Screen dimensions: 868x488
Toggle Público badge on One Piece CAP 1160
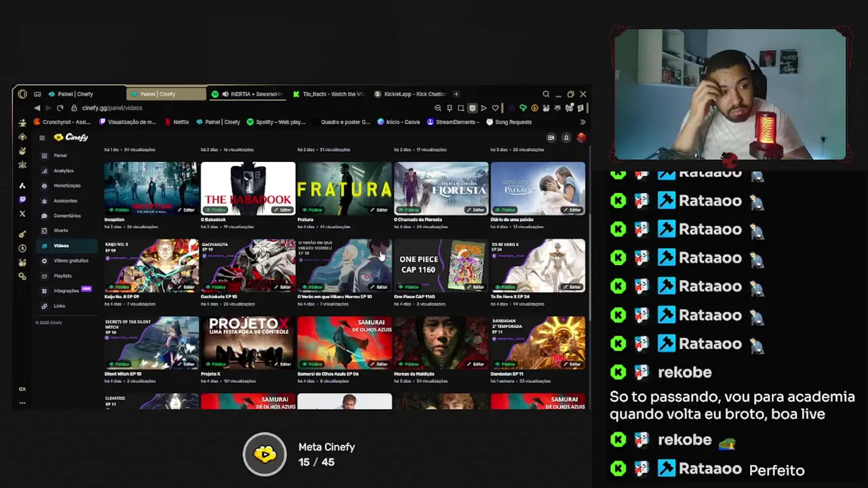[x=410, y=287]
